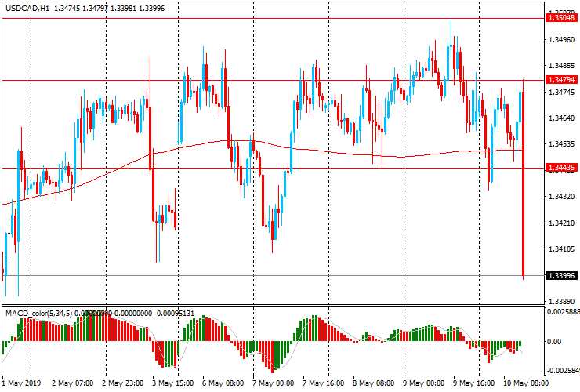Click the 3 May 15:00 time label

pyautogui.click(x=172, y=383)
